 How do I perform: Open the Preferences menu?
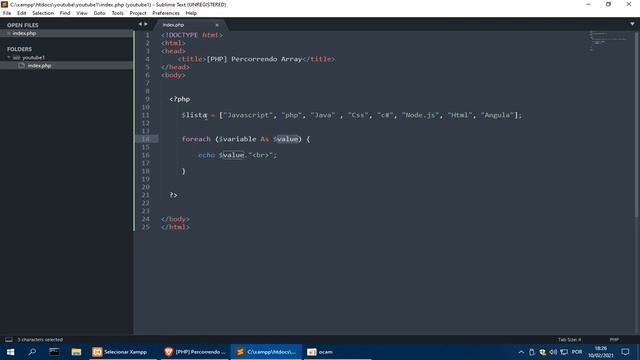point(166,13)
